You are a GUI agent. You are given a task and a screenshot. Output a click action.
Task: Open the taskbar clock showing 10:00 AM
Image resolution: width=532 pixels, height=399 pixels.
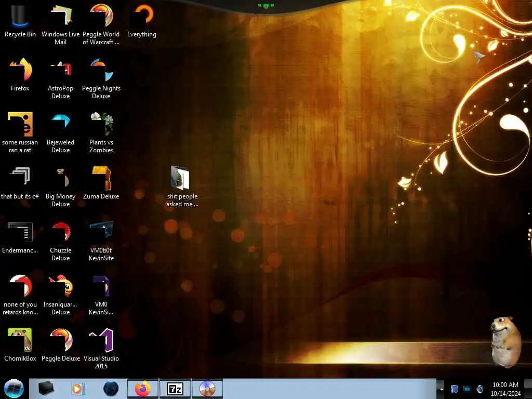click(506, 389)
